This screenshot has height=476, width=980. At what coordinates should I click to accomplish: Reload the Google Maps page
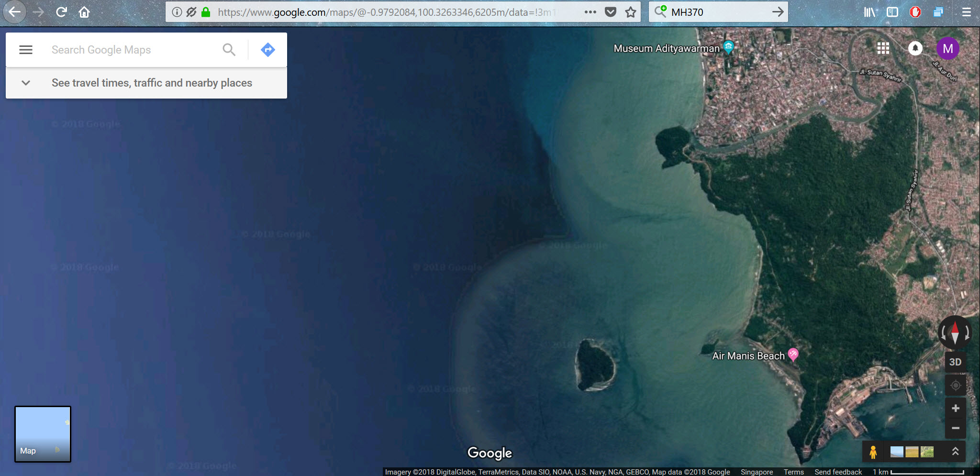(61, 12)
